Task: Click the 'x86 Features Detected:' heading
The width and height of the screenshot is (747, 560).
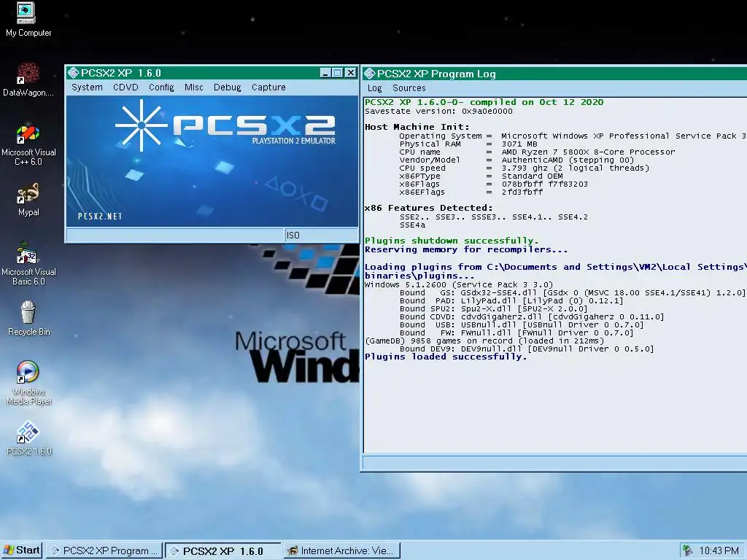Action: point(428,208)
